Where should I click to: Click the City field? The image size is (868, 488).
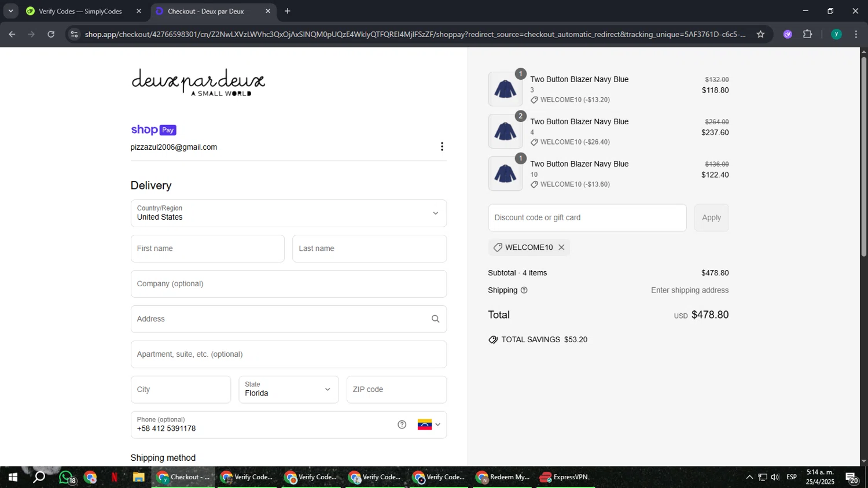pyautogui.click(x=181, y=390)
